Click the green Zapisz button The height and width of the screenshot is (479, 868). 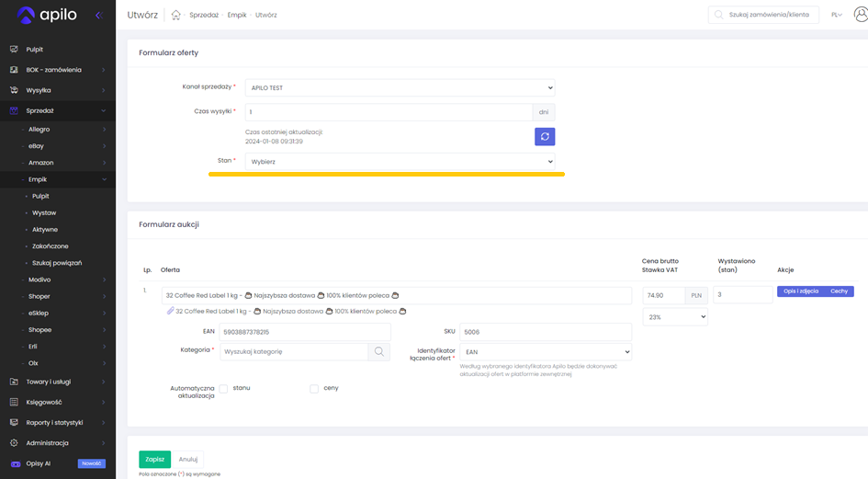click(x=154, y=459)
